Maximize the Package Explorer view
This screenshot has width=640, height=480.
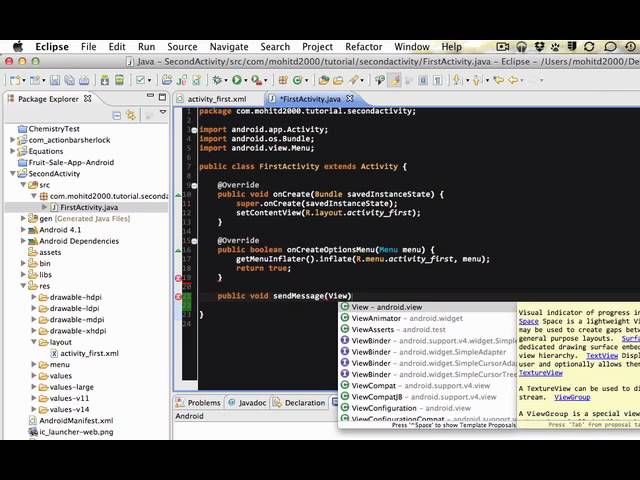(162, 97)
